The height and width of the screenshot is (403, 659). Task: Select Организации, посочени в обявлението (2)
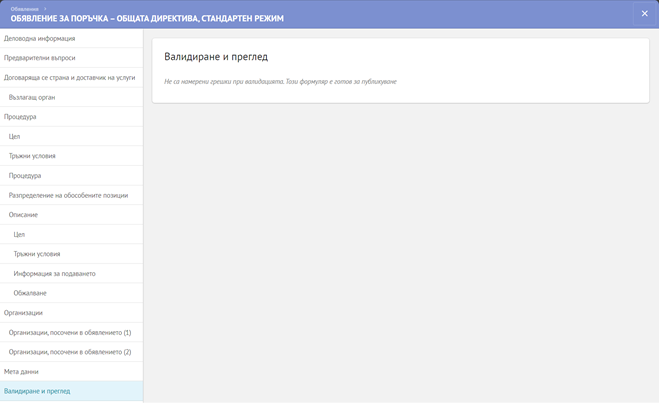70,352
